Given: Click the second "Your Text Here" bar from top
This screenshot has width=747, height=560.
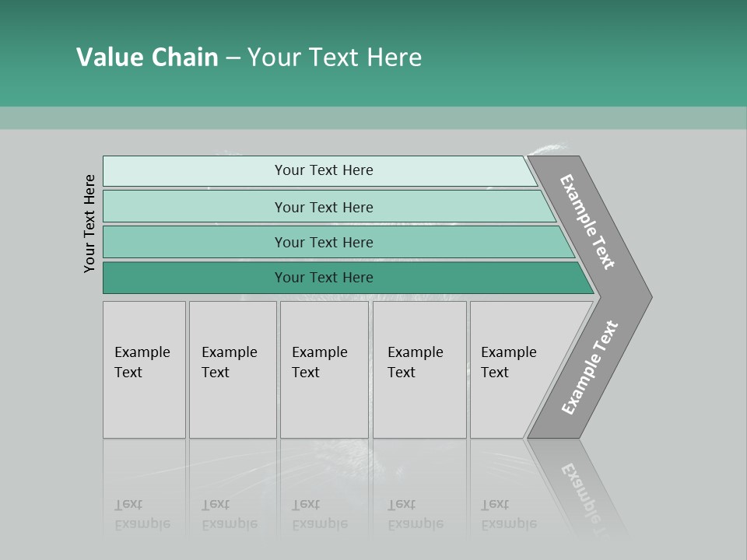Looking at the screenshot, I should pos(323,207).
